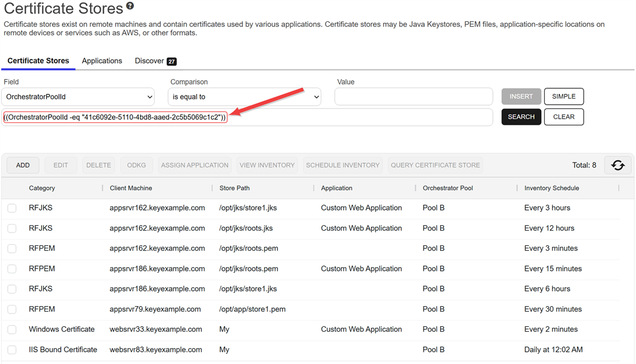Screen dimensions: 636x364
Task: Sort by Application column header
Action: point(337,188)
